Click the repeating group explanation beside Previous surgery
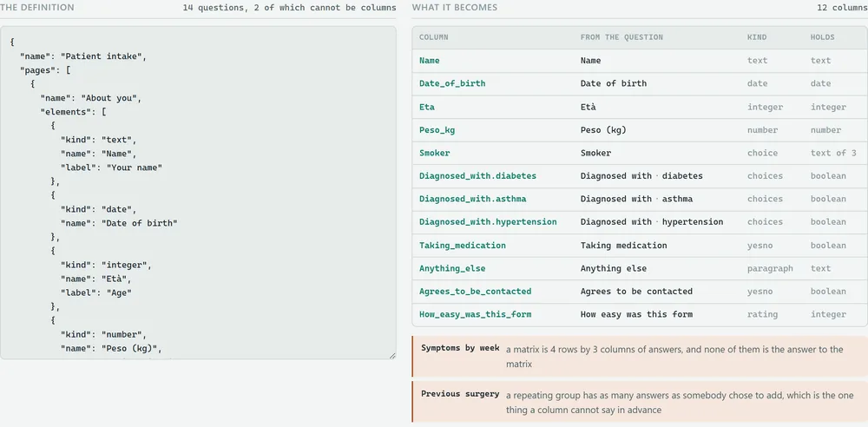This screenshot has width=868, height=427. (680, 403)
